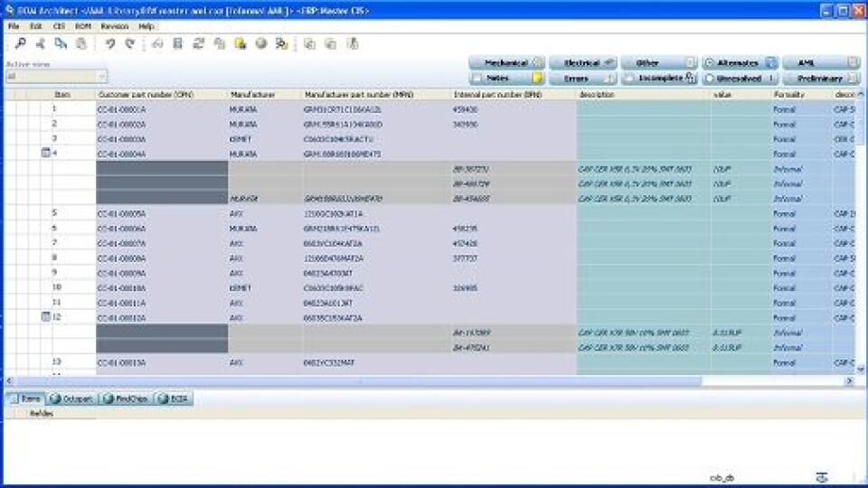Select the CC-01-00001A part number cell
This screenshot has height=488, width=868.
pos(162,109)
